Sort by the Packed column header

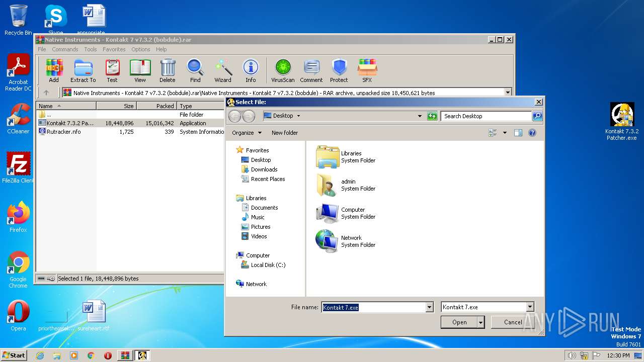pyautogui.click(x=156, y=106)
